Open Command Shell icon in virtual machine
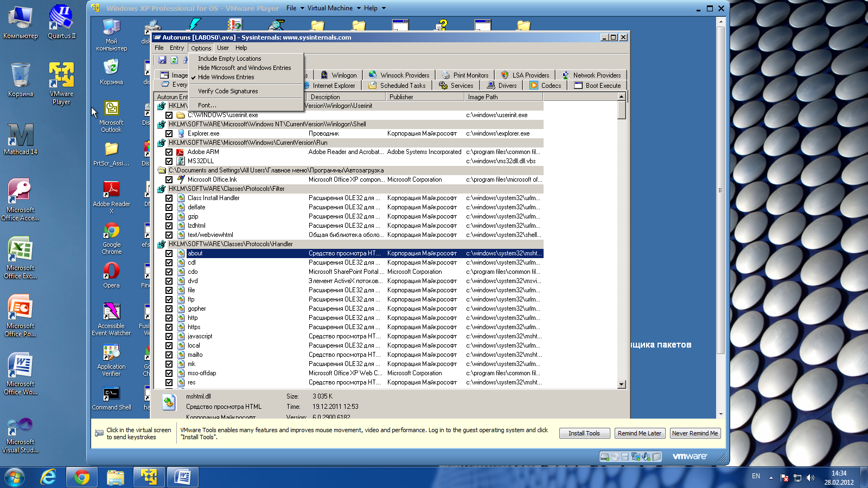The width and height of the screenshot is (868, 488). [x=111, y=398]
